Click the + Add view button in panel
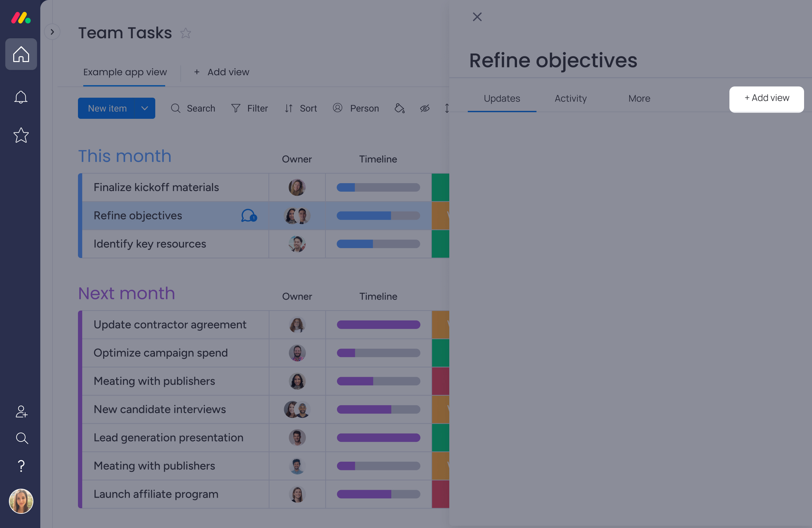 [766, 99]
